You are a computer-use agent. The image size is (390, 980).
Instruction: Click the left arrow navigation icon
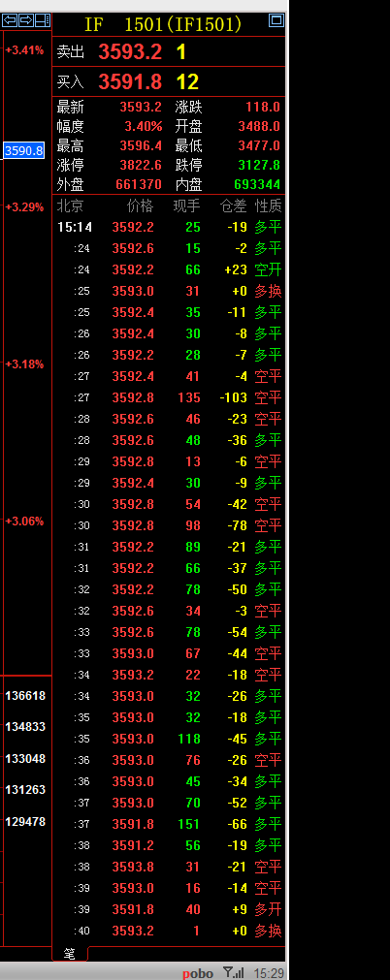[x=10, y=20]
